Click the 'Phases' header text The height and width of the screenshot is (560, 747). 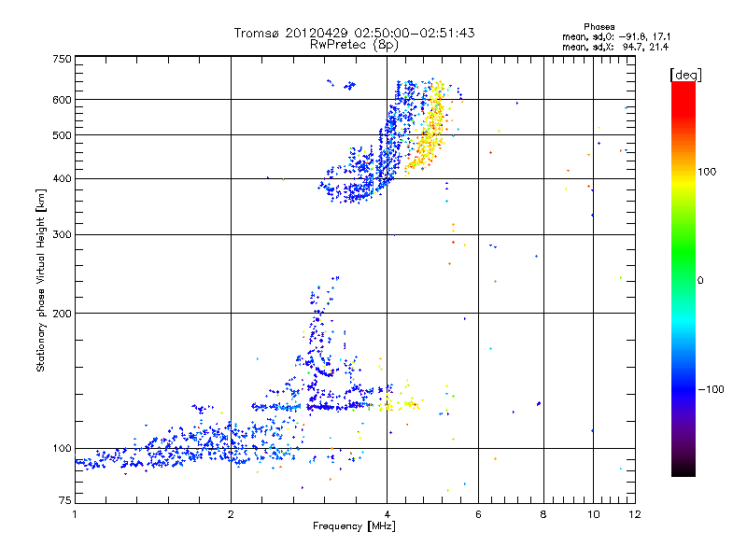coord(599,27)
